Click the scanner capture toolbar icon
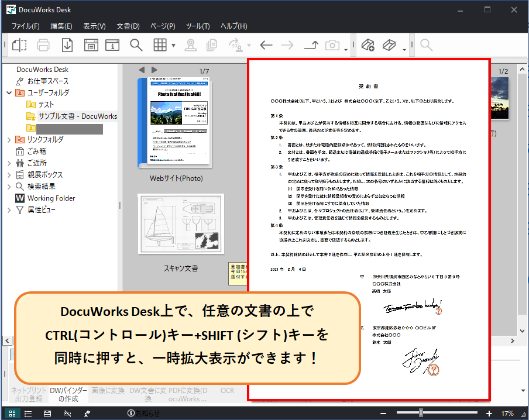This screenshot has width=529, height=420. [91, 45]
